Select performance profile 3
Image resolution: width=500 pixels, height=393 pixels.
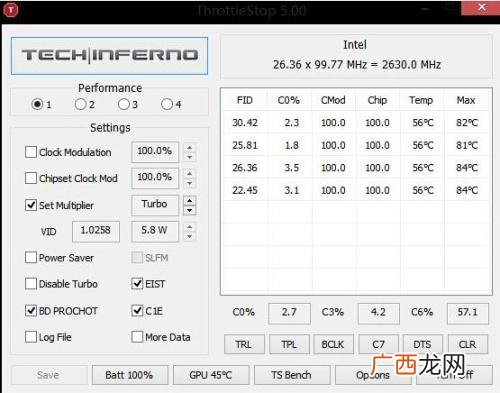coord(124,104)
